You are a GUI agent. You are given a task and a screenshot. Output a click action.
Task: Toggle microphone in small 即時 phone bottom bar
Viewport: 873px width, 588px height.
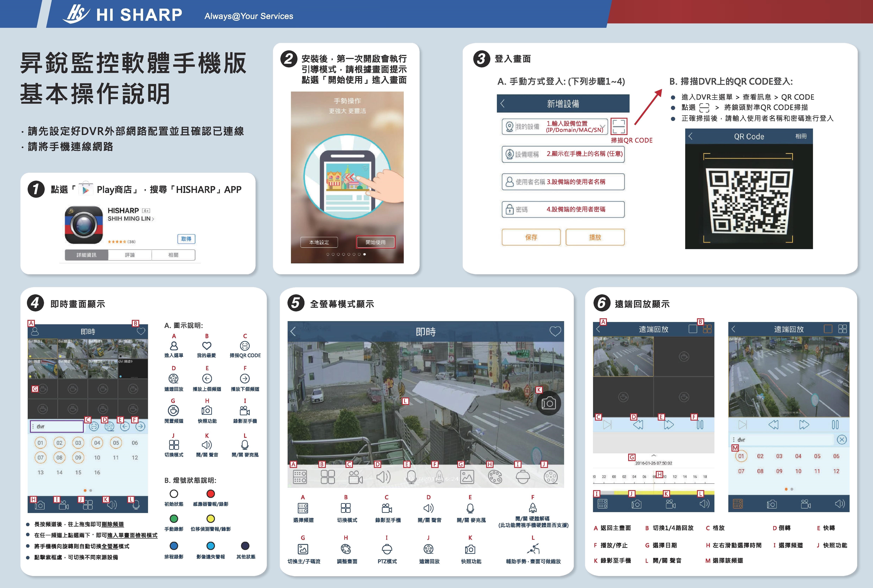click(x=136, y=505)
